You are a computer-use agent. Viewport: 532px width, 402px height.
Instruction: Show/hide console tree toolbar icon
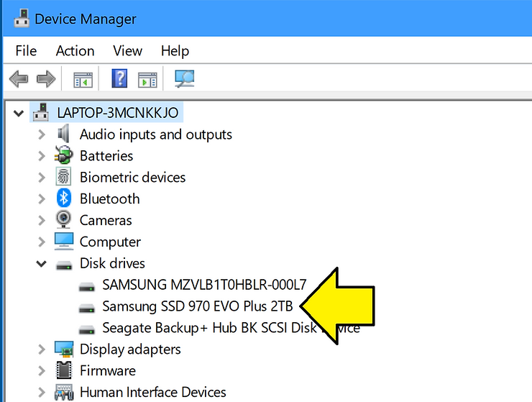pyautogui.click(x=83, y=80)
